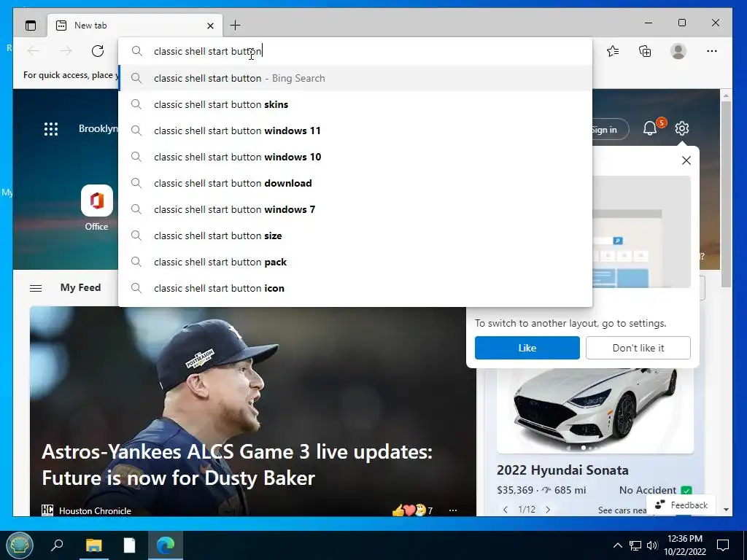This screenshot has height=560, width=747.
Task: Click the Like button
Action: click(x=527, y=348)
